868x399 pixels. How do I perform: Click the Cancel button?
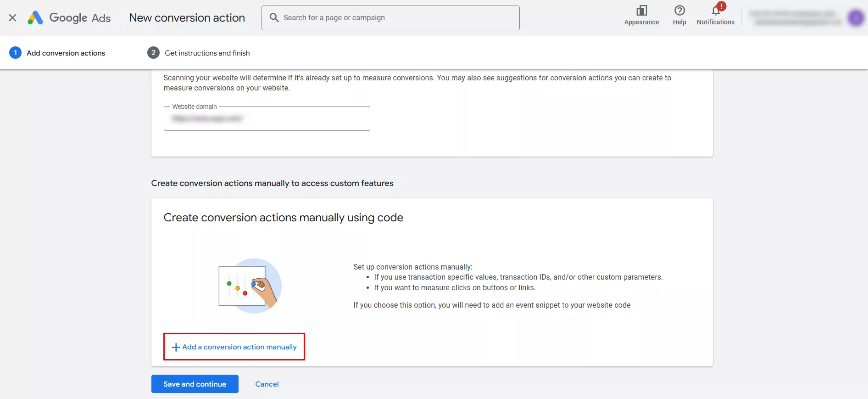[x=267, y=384]
